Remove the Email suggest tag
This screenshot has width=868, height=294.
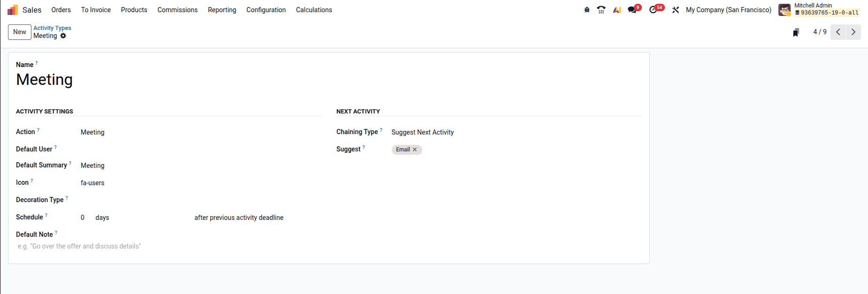coord(415,150)
